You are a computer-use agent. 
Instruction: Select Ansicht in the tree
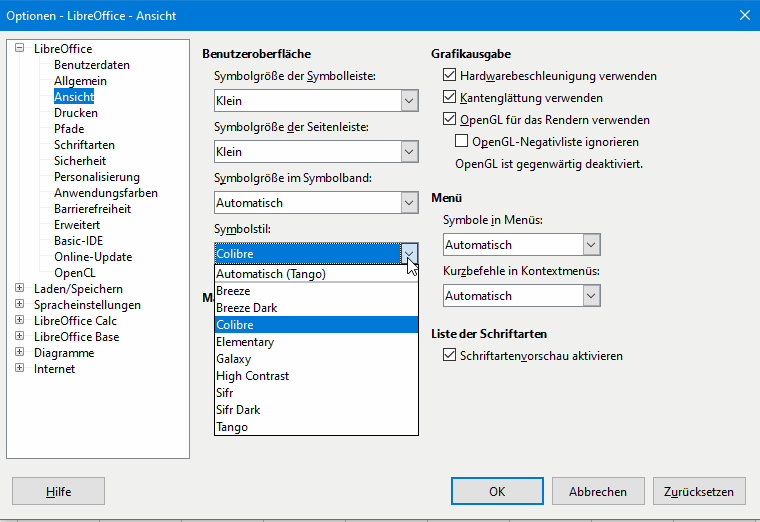pos(74,97)
